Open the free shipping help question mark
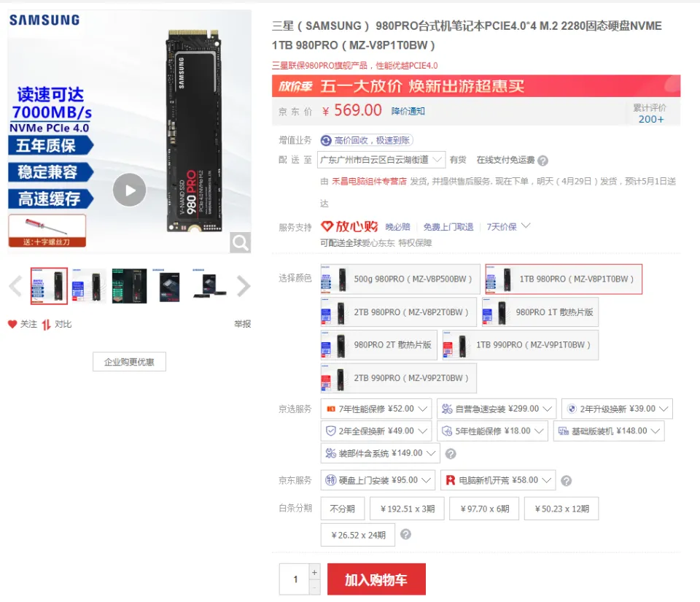Viewport: 700px width, 602px height. 542,161
